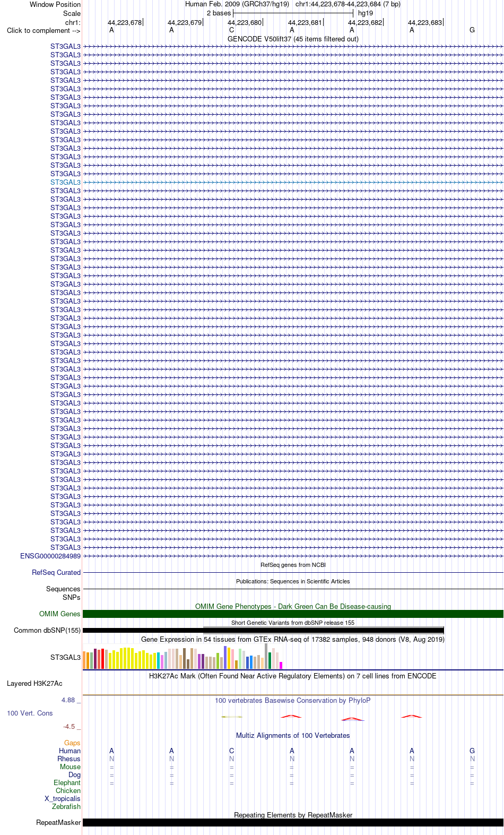Click base C in the ruler sequence

pos(231,30)
